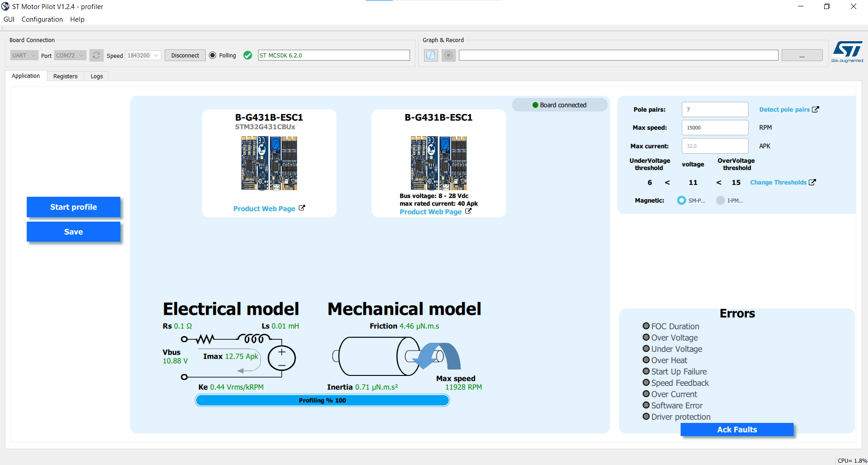Open the Speed baud rate dropdown
The width and height of the screenshot is (868, 465).
click(143, 55)
